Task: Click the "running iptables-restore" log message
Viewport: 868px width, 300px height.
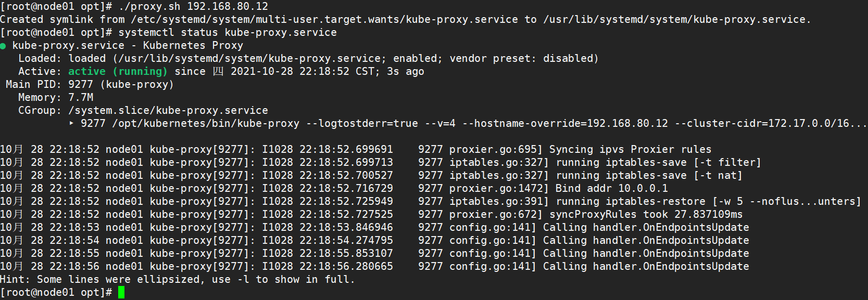Action: [631, 201]
